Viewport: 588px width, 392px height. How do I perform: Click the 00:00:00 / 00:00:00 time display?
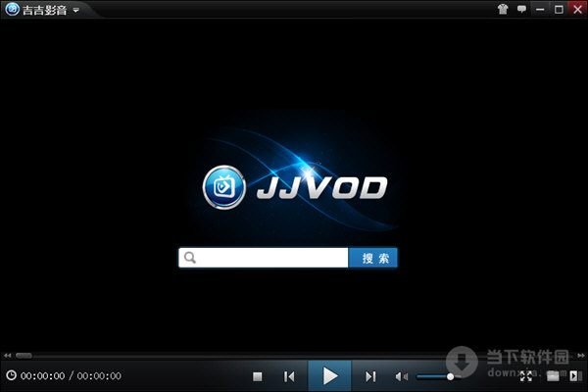pyautogui.click(x=71, y=376)
